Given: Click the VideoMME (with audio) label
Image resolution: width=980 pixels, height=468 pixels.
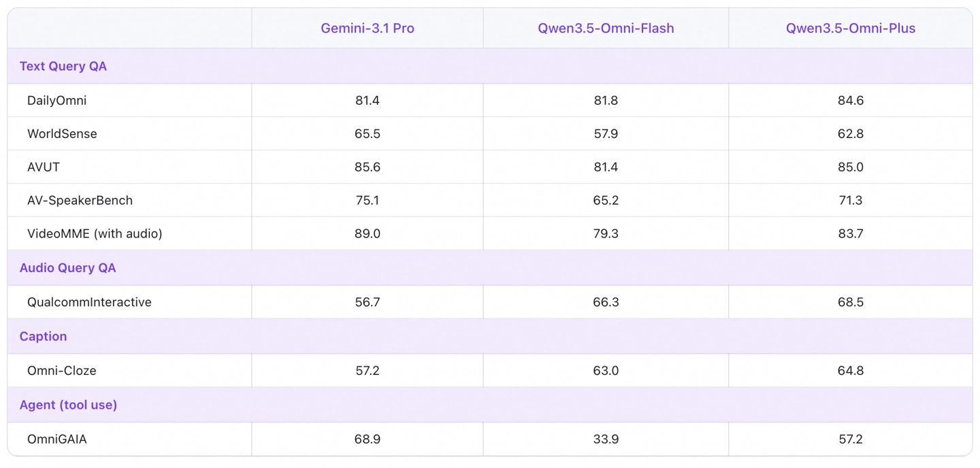Looking at the screenshot, I should tap(95, 234).
